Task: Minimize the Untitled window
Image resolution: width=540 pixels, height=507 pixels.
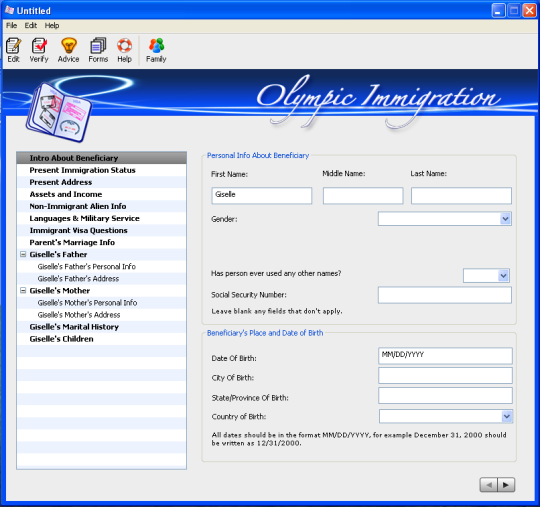Action: pos(498,11)
